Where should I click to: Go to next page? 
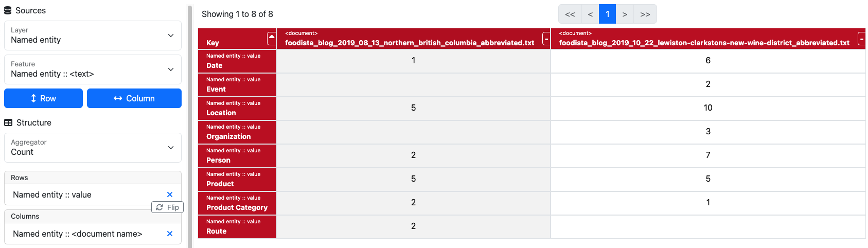tap(625, 14)
